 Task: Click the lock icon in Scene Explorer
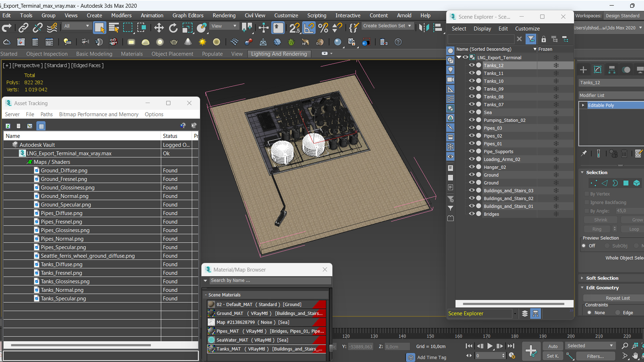click(x=544, y=39)
